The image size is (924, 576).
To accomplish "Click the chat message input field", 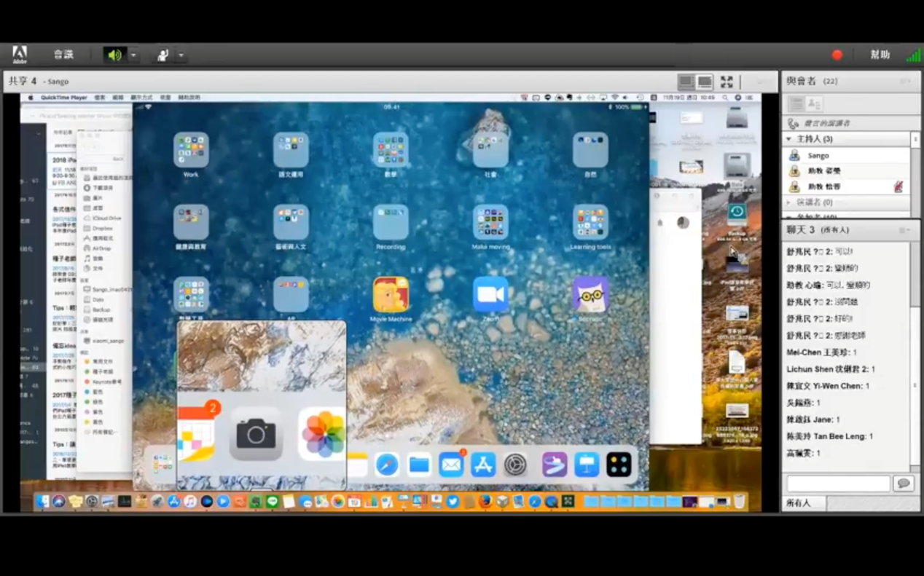I will pos(838,484).
